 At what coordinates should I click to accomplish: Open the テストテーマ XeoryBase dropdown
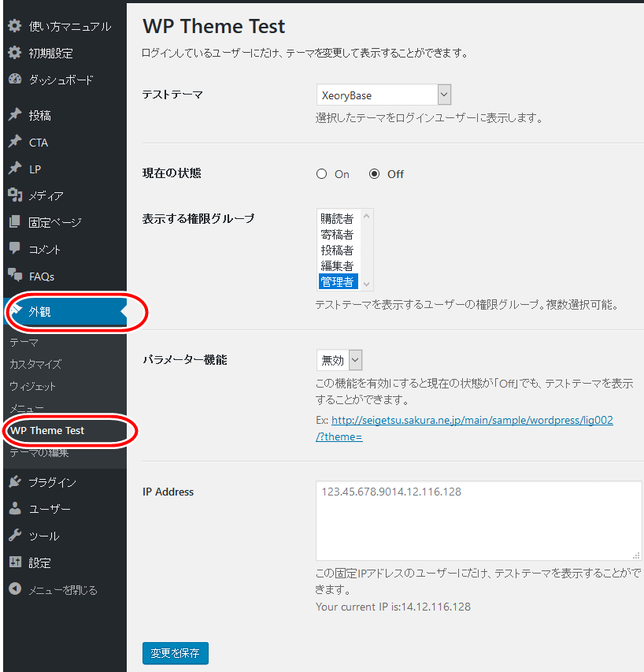pos(383,95)
